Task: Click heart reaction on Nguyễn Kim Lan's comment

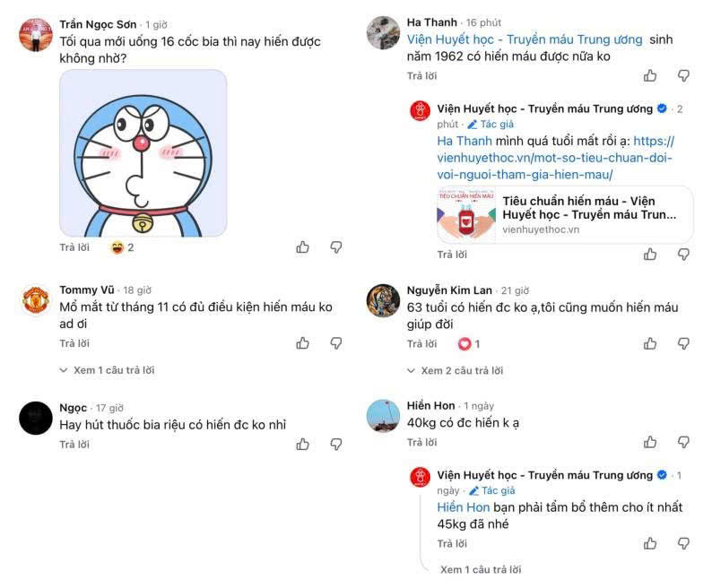Action: (x=465, y=343)
